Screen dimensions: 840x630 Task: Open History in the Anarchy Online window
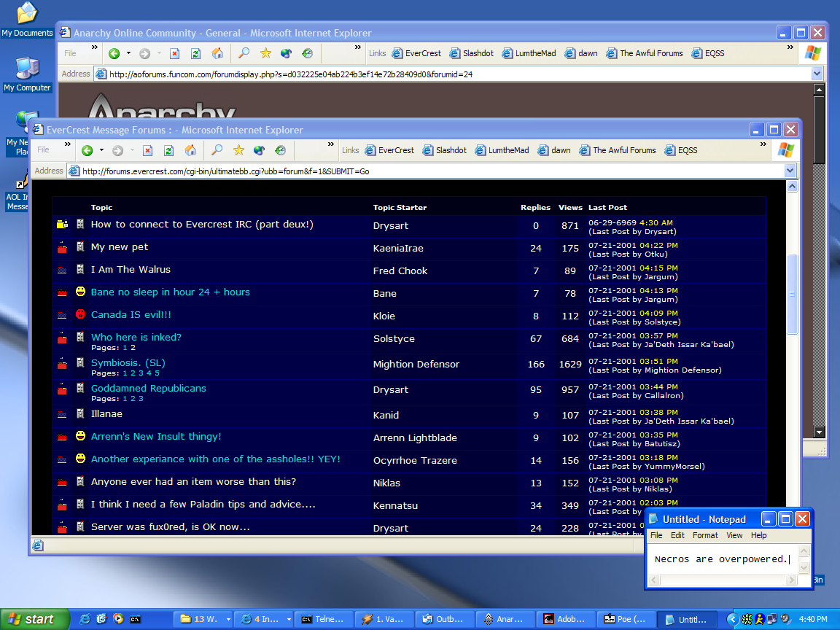tap(307, 53)
